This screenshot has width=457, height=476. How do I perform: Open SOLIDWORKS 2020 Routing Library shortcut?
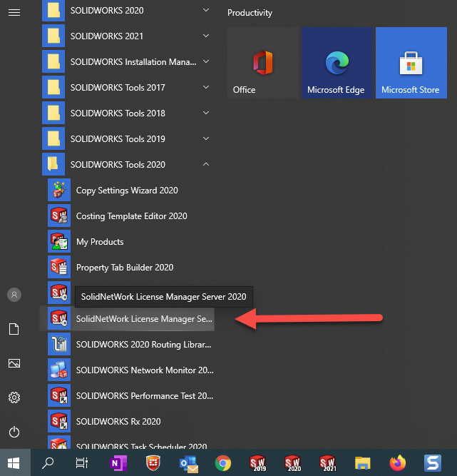(x=145, y=345)
